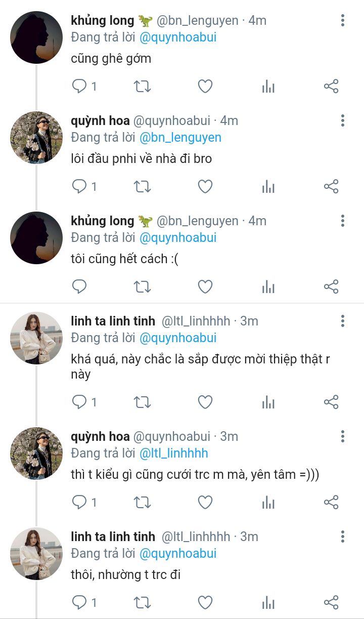
Task: Share the "khá quá, này chắc" tweet
Action: pyautogui.click(x=331, y=402)
